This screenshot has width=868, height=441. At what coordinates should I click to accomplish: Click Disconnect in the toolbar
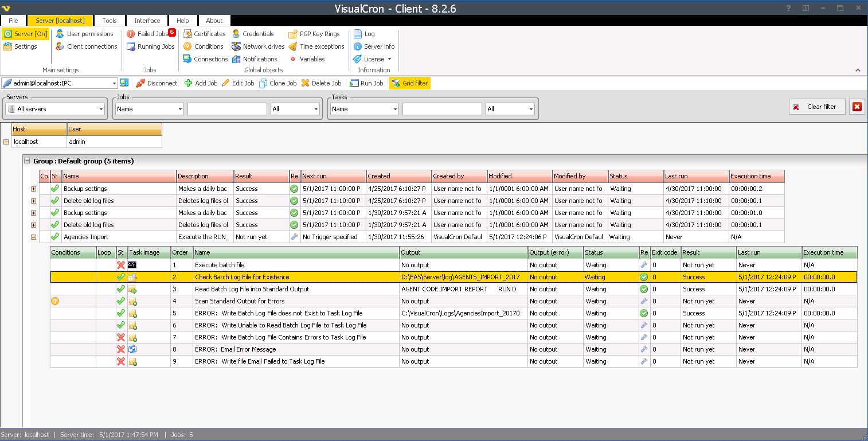pos(157,83)
